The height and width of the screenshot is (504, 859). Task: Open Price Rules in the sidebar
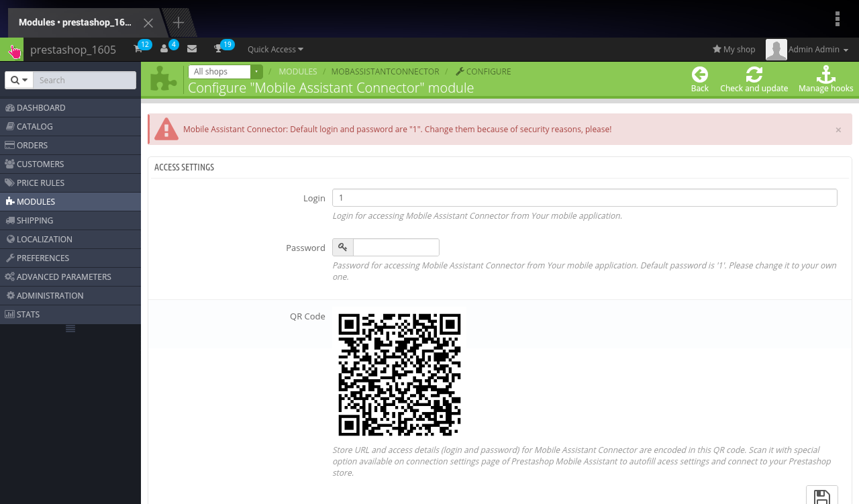pos(70,183)
